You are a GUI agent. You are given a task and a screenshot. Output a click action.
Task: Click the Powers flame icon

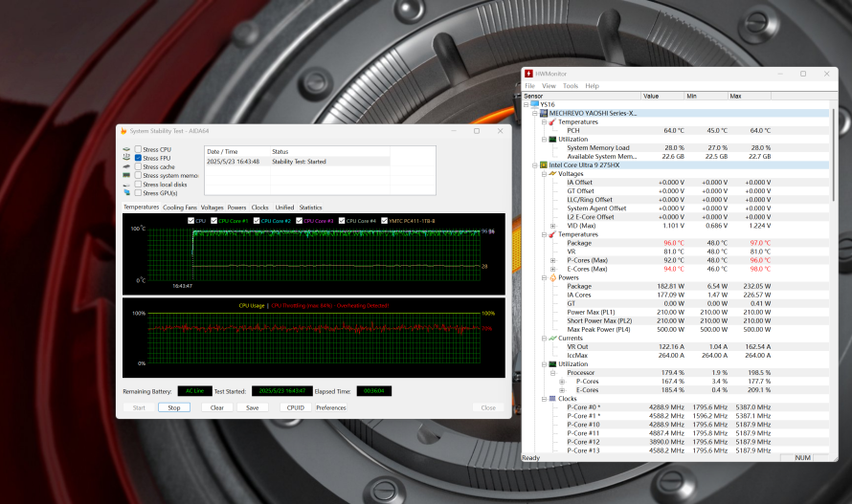(551, 277)
